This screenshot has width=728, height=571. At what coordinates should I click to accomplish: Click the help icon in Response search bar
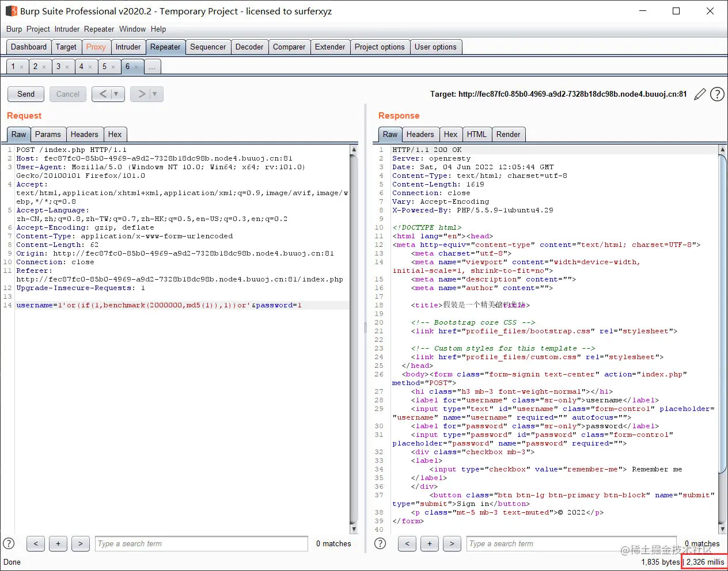[380, 543]
